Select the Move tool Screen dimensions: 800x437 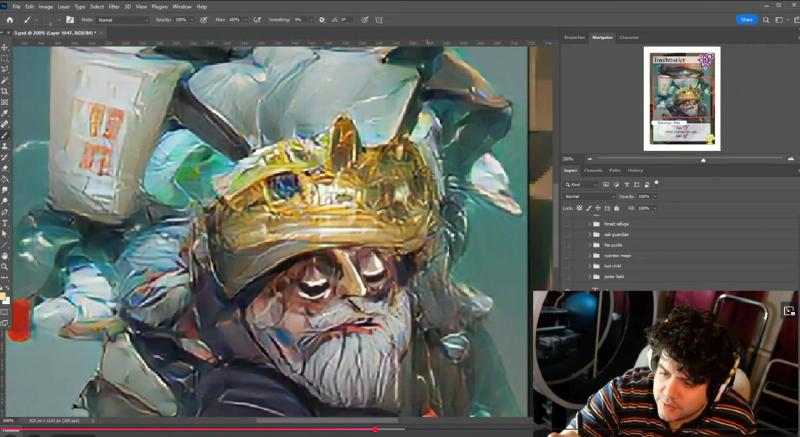coord(5,47)
